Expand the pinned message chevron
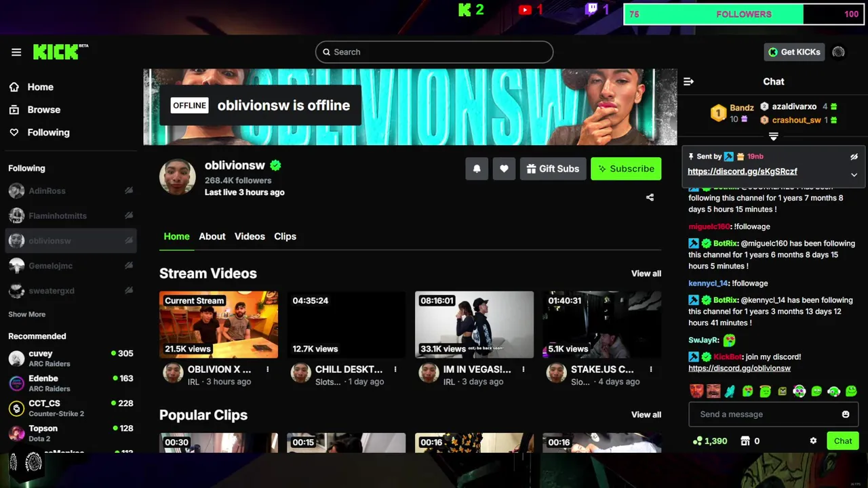Screen dimensions: 868x488 point(854,174)
